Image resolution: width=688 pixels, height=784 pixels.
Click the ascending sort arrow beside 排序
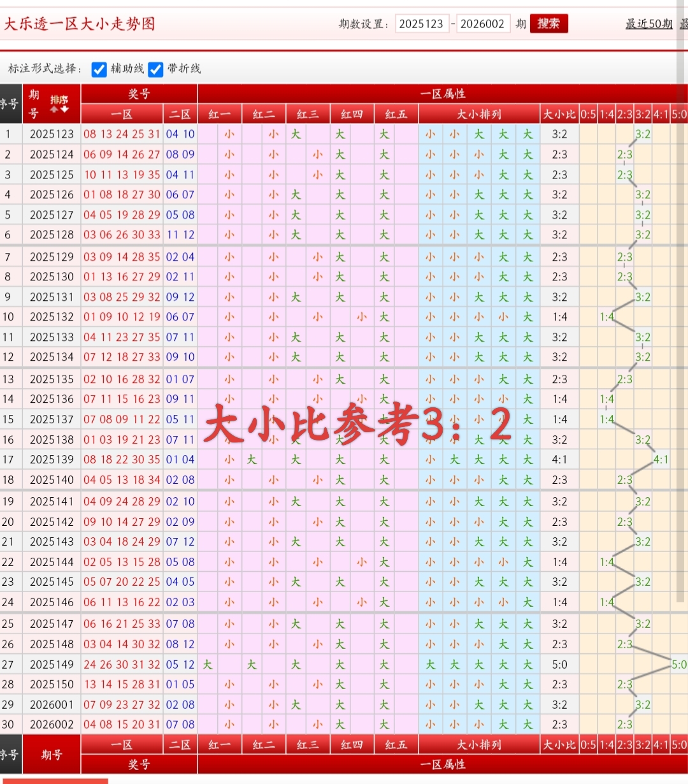click(x=54, y=108)
